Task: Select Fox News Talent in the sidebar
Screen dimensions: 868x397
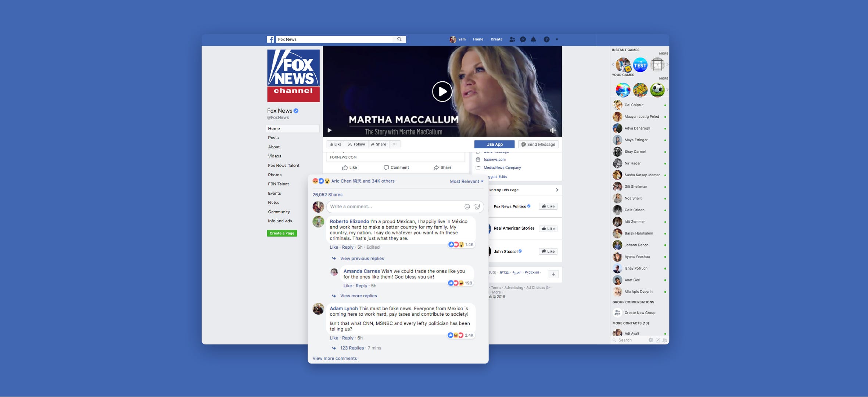Action: coord(284,166)
